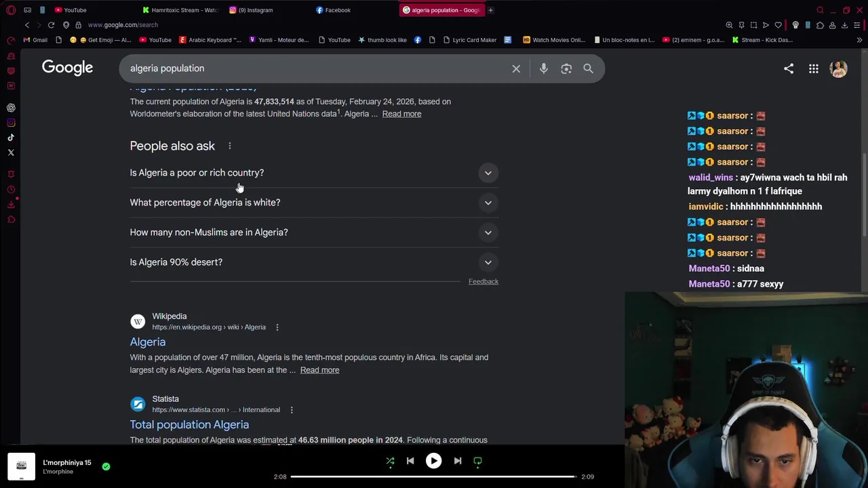Open the thumb look like bookmark

coord(382,40)
